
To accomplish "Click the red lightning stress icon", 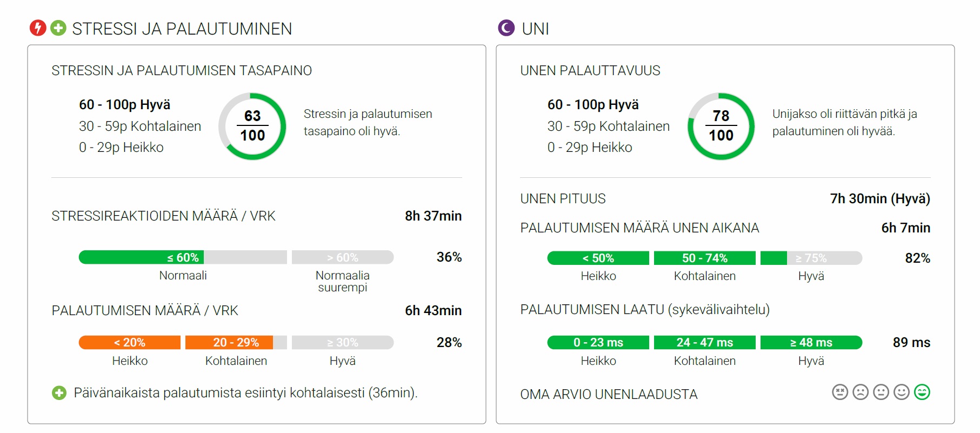I will click(38, 28).
